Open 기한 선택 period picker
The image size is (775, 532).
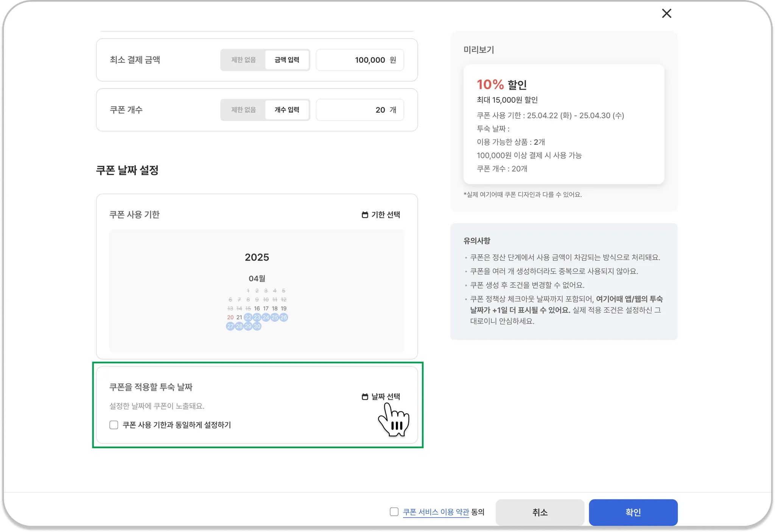[x=386, y=215]
